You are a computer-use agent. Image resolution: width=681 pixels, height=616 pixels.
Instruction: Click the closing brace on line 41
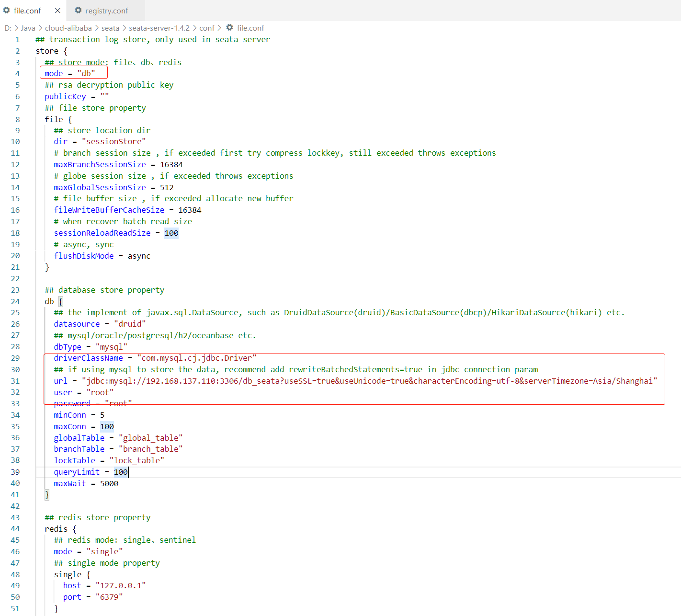(x=47, y=494)
